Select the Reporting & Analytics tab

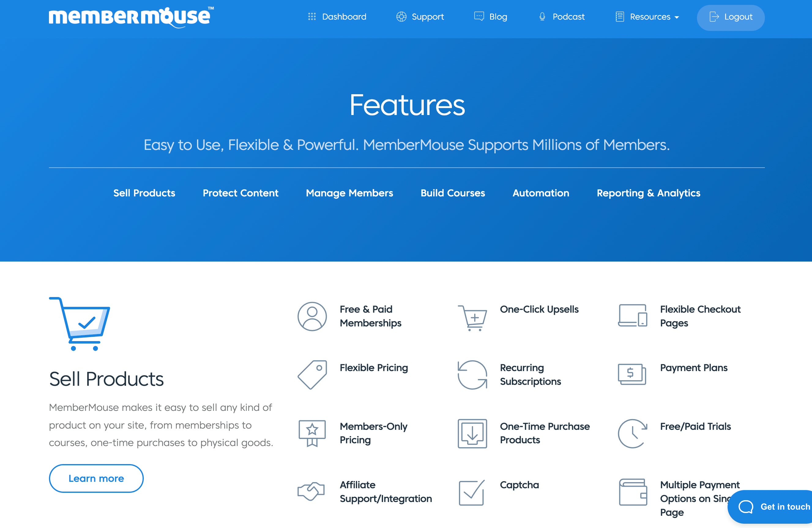[x=649, y=193]
